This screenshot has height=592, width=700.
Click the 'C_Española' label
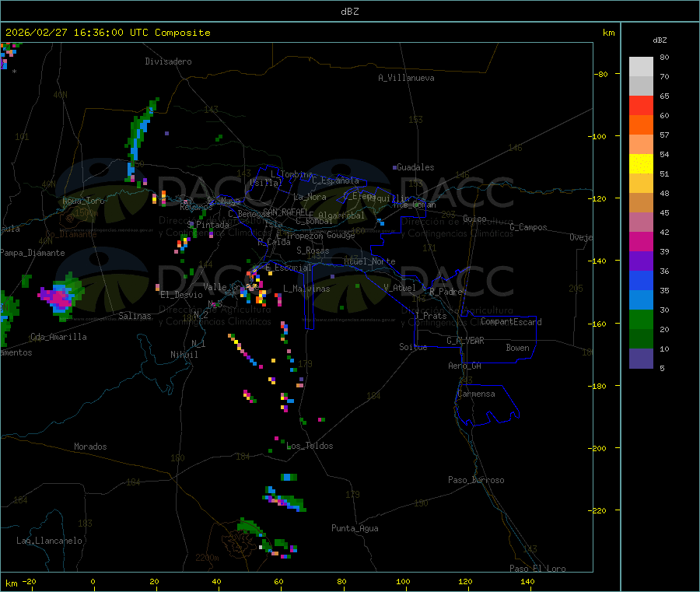click(336, 180)
